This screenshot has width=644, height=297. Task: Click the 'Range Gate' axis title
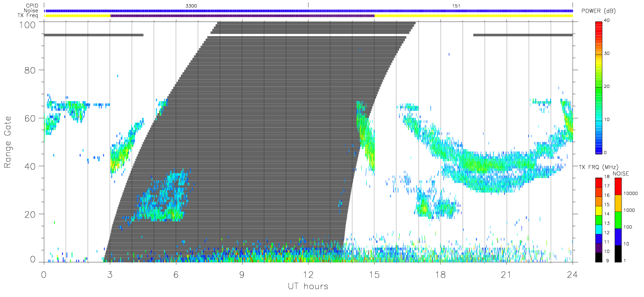pyautogui.click(x=8, y=142)
